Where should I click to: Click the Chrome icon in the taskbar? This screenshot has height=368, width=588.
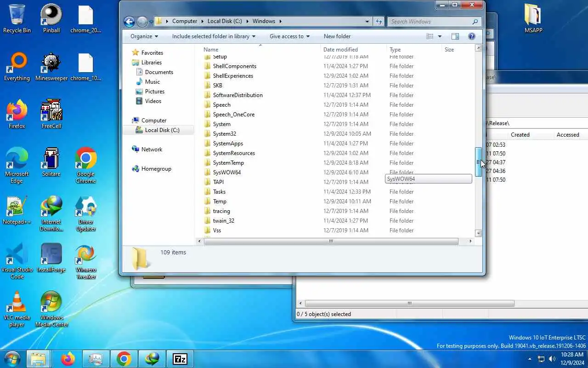pyautogui.click(x=124, y=358)
